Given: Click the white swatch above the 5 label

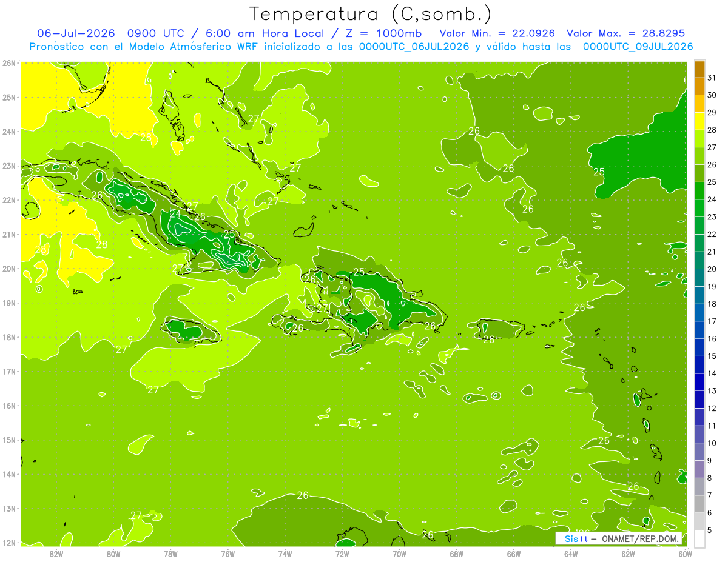Looking at the screenshot, I should [699, 538].
